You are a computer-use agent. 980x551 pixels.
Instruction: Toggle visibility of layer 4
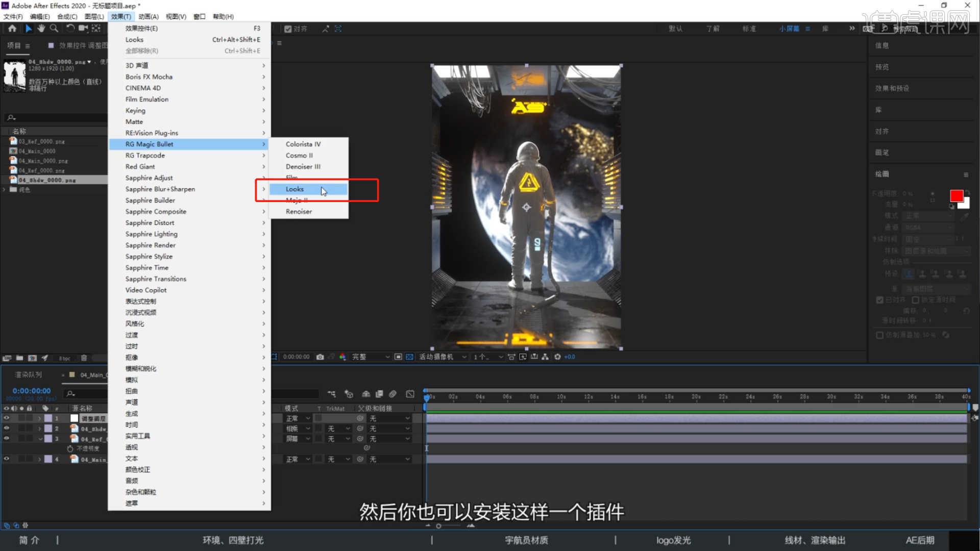pos(7,459)
